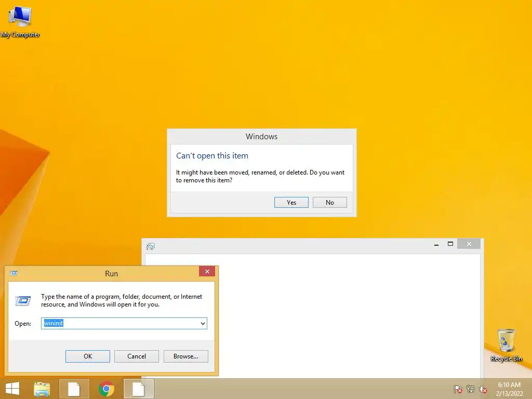The width and height of the screenshot is (532, 399).
Task: Open the Windows Start button
Action: click(x=12, y=389)
